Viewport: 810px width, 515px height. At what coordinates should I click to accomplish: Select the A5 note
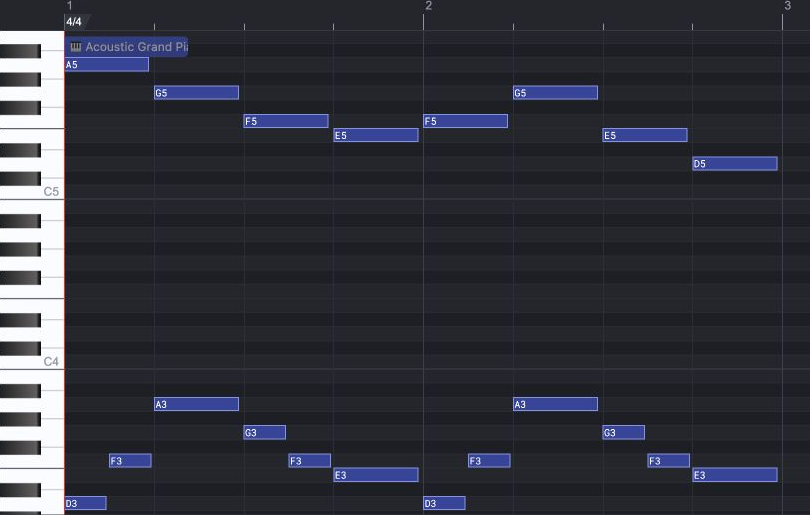[x=107, y=65]
